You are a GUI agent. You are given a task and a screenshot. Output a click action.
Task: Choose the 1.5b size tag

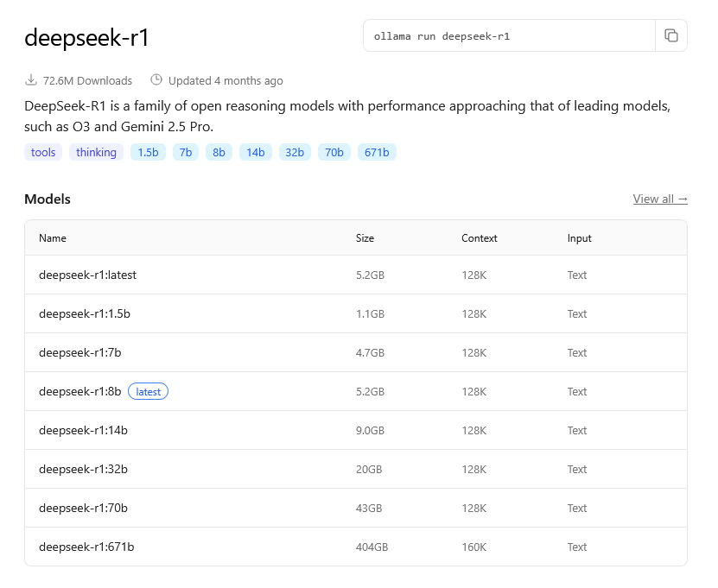[148, 153]
